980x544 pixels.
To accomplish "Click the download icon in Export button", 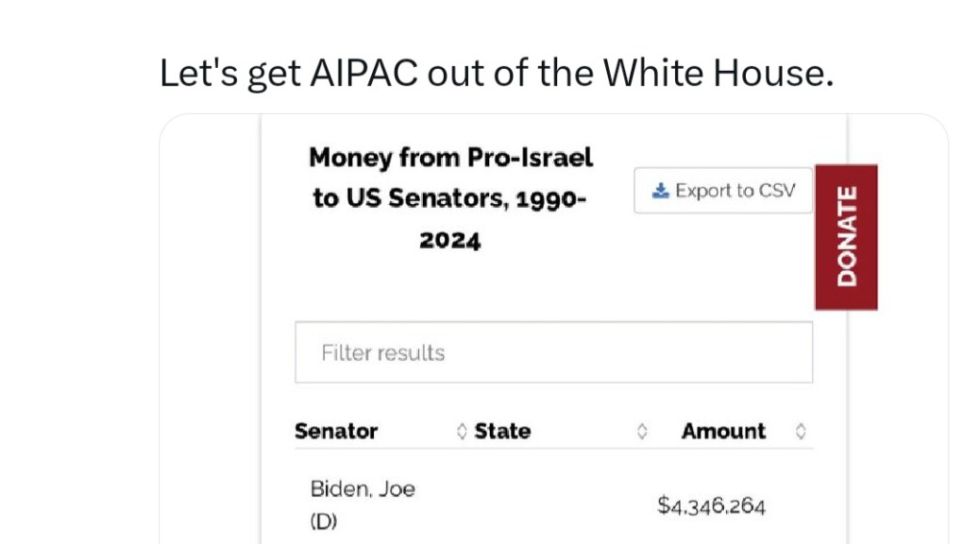I will pyautogui.click(x=661, y=191).
